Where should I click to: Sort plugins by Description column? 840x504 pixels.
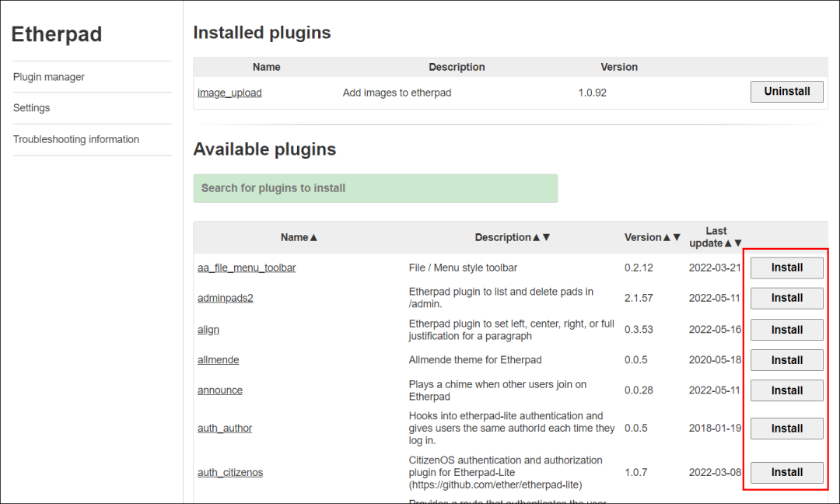coord(513,237)
